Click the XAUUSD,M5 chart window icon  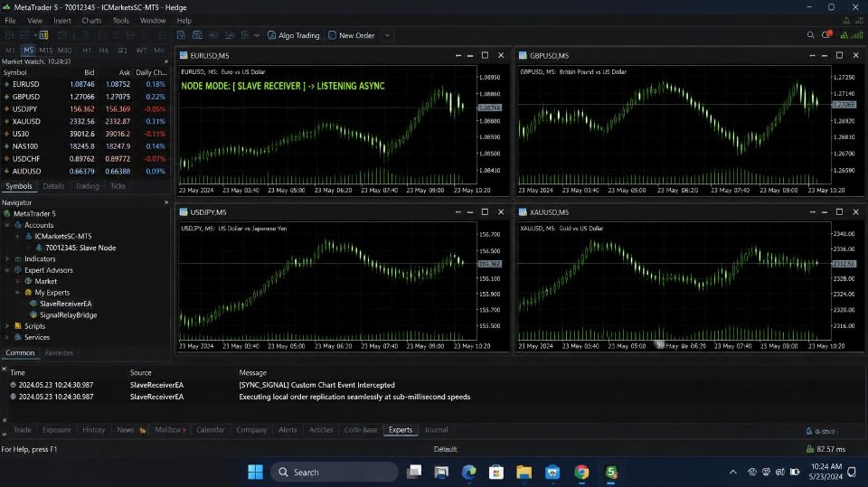click(x=523, y=212)
